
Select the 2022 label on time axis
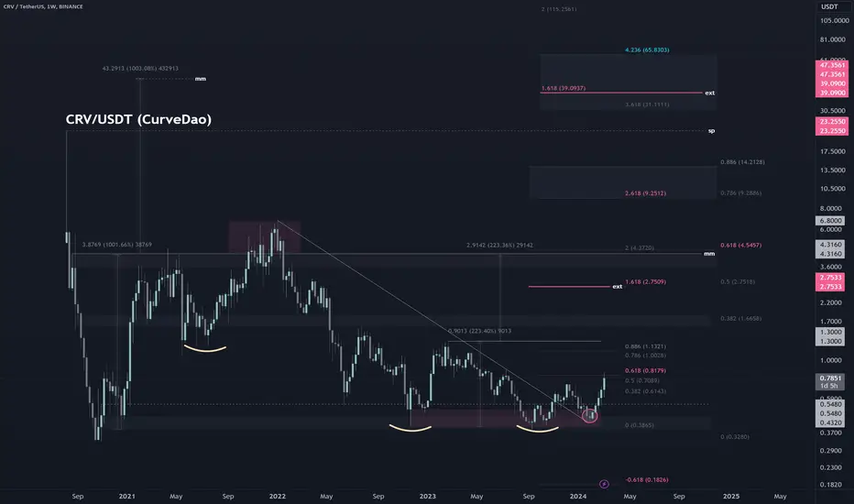[278, 497]
